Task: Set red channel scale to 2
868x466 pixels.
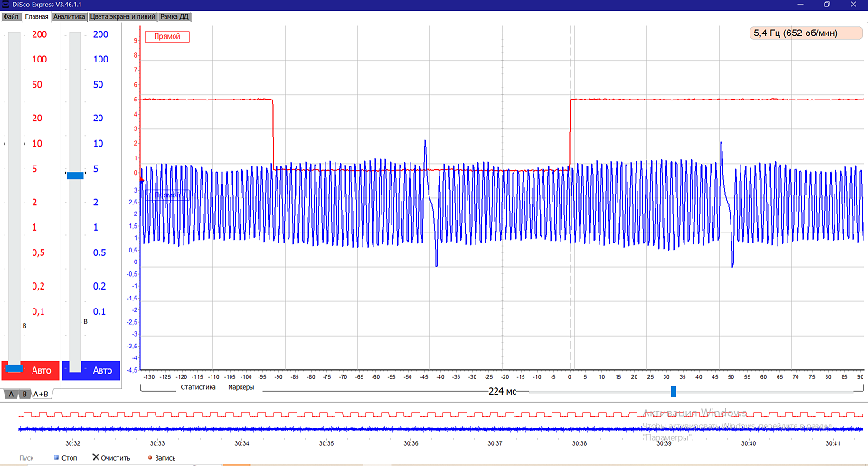Action: [x=34, y=203]
